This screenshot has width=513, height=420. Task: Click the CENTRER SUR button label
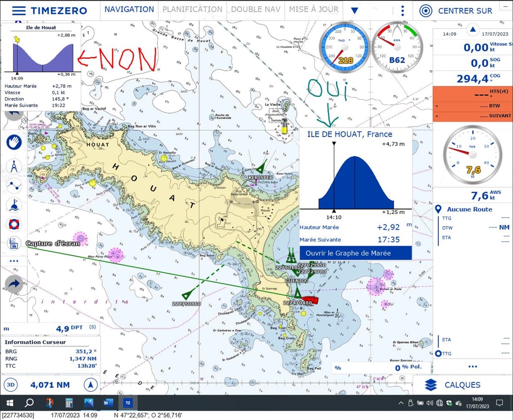(x=465, y=11)
